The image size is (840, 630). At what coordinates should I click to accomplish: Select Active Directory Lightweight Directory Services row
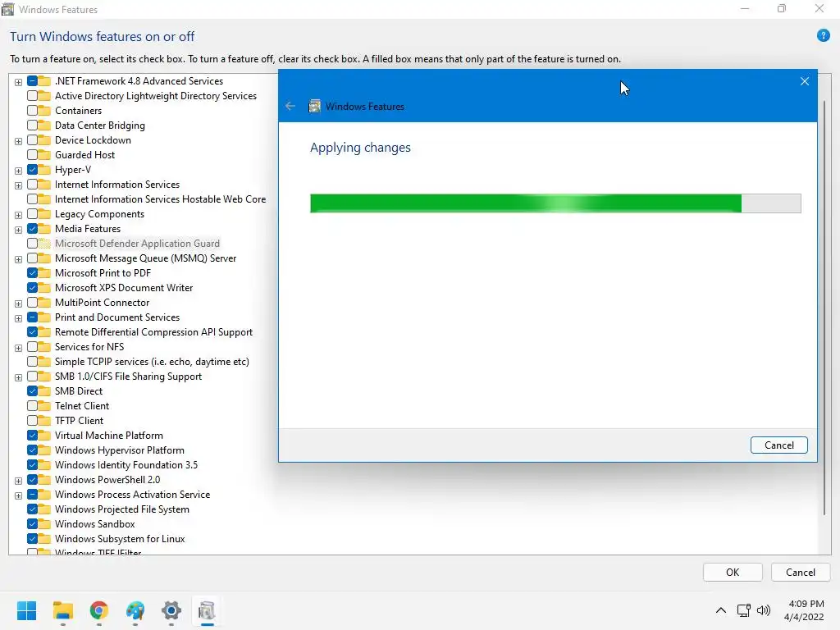[x=156, y=96]
